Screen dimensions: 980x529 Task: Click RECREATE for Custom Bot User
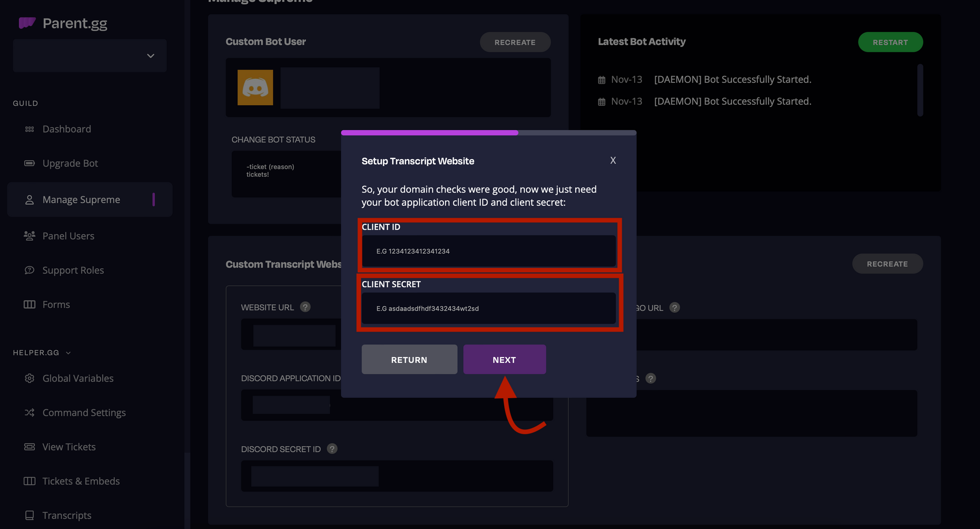(515, 42)
